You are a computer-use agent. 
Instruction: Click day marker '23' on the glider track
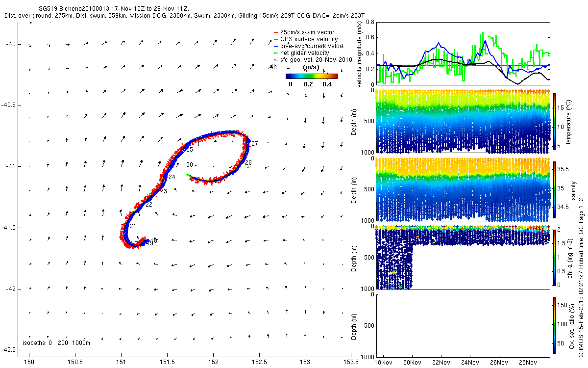click(x=163, y=191)
